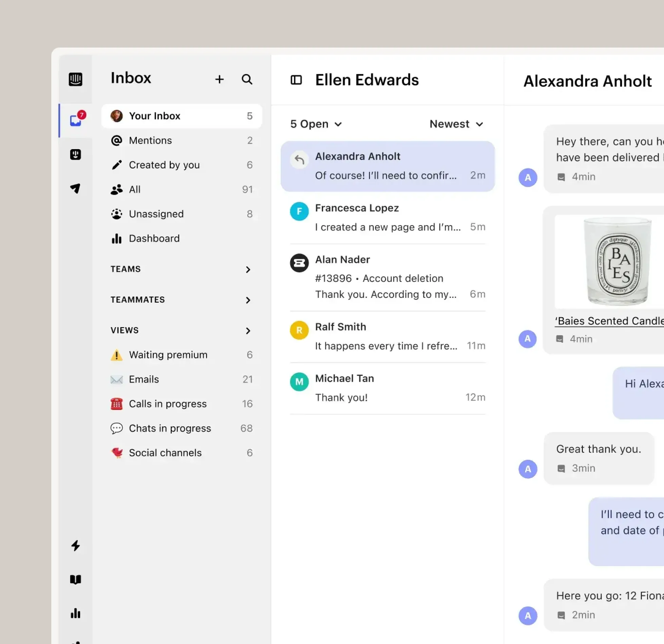Select the Unassigned inbox
Viewport: 664px width, 644px height.
182,214
